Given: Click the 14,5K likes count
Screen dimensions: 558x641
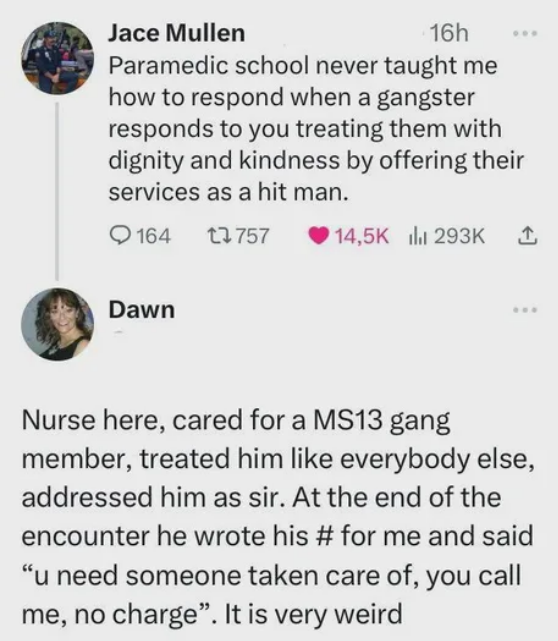Looking at the screenshot, I should tap(362, 236).
